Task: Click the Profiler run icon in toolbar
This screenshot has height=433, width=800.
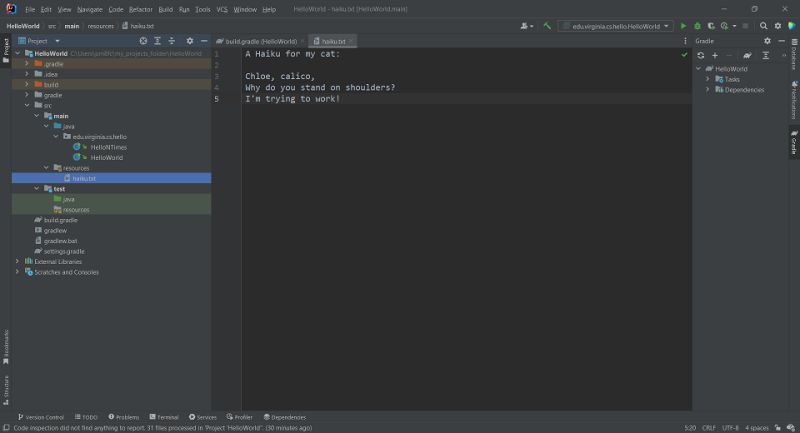Action: point(724,26)
